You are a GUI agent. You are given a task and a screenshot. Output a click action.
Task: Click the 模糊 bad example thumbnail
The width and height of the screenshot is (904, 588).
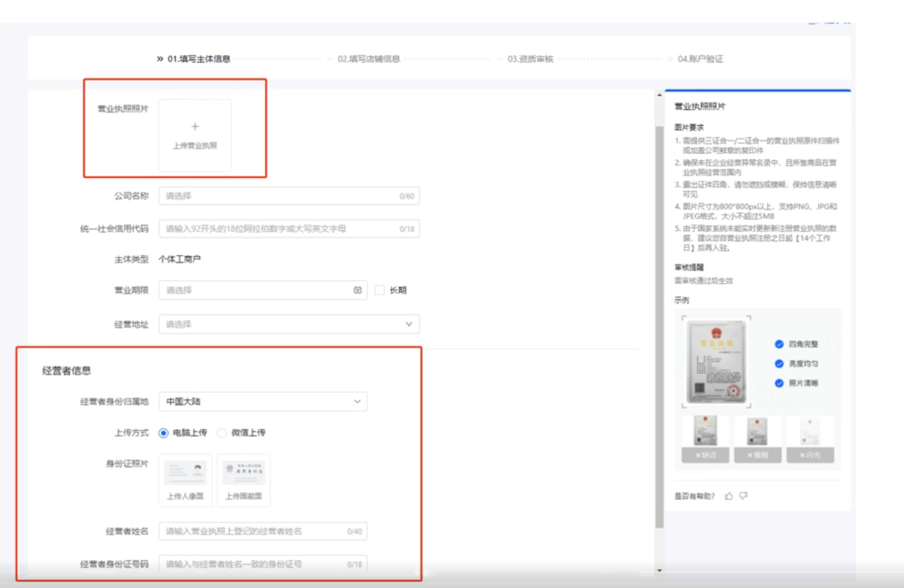(x=758, y=439)
